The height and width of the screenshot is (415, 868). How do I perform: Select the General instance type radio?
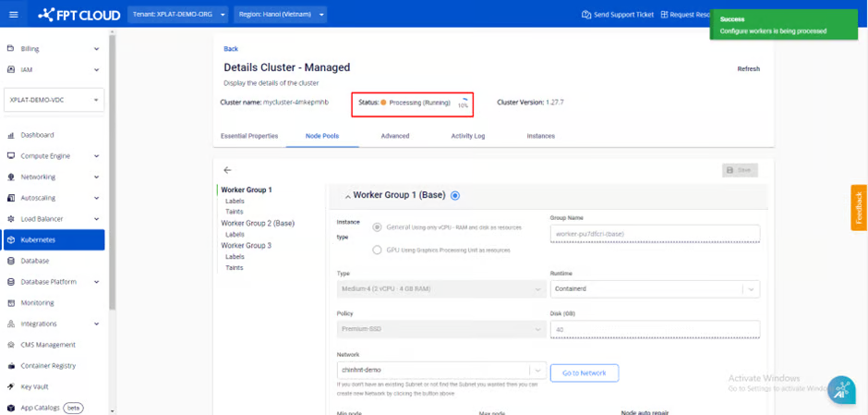(377, 227)
